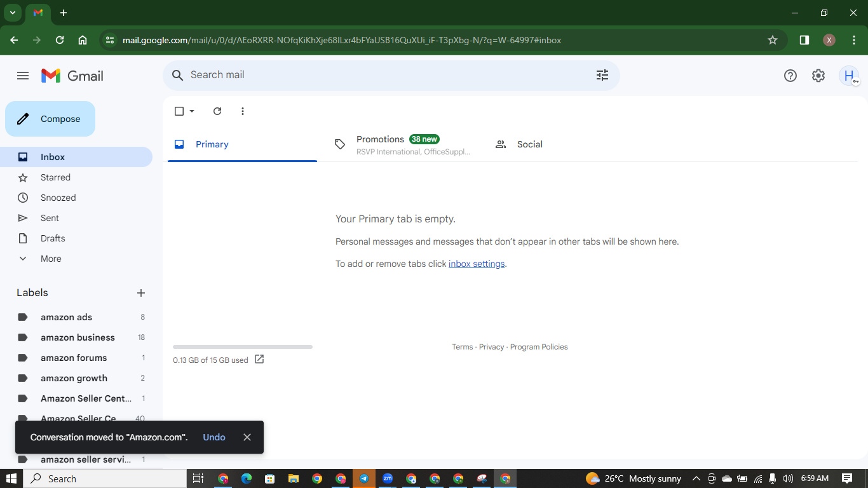Viewport: 868px width, 488px height.
Task: Open File Explorer from the taskbar
Action: tap(294, 478)
